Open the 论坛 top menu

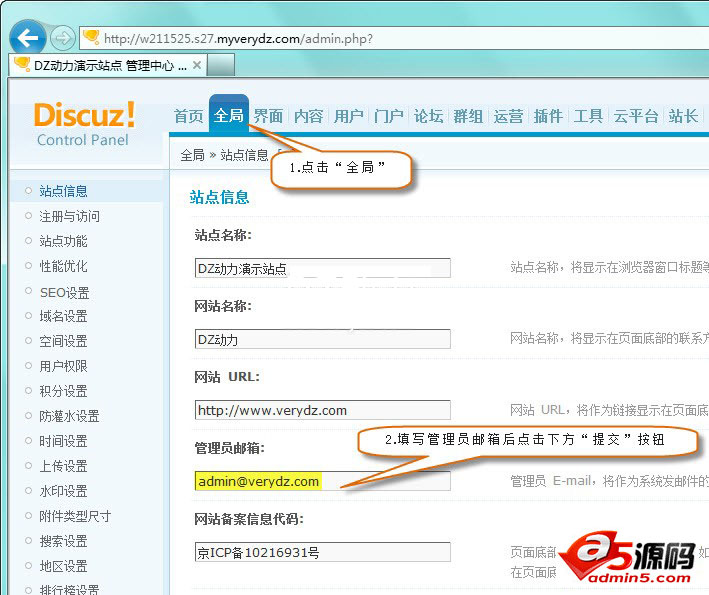[x=428, y=116]
